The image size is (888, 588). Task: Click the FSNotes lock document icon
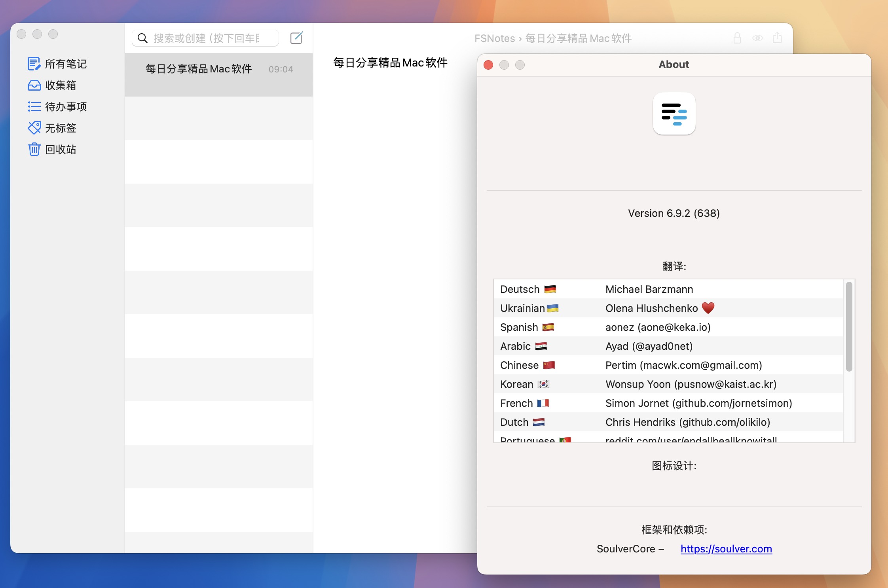tap(736, 38)
